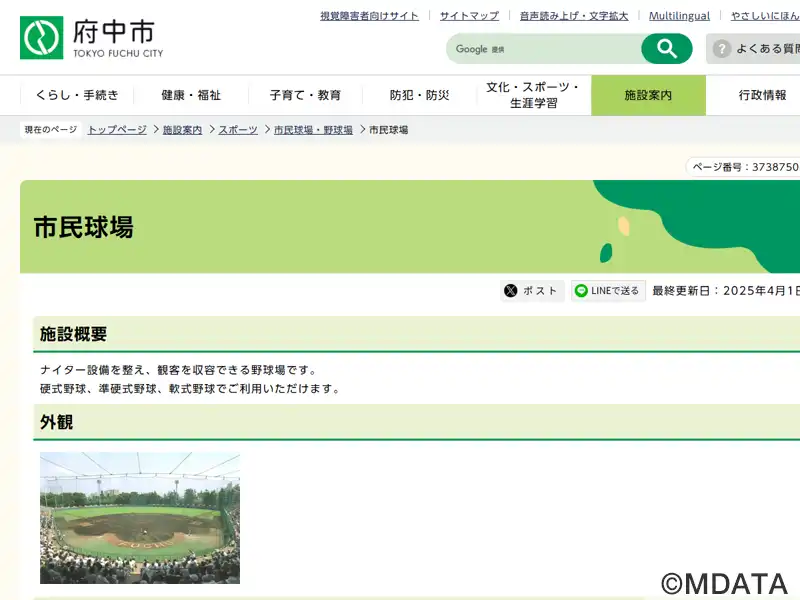Open the Multilingual link

pos(679,16)
